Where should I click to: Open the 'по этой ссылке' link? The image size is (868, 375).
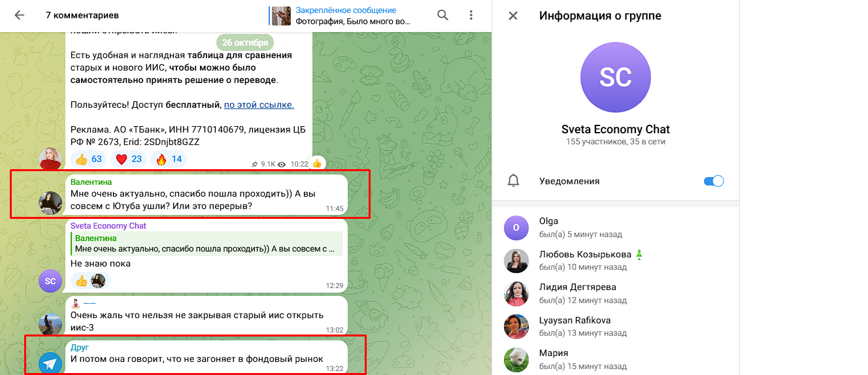[x=259, y=105]
